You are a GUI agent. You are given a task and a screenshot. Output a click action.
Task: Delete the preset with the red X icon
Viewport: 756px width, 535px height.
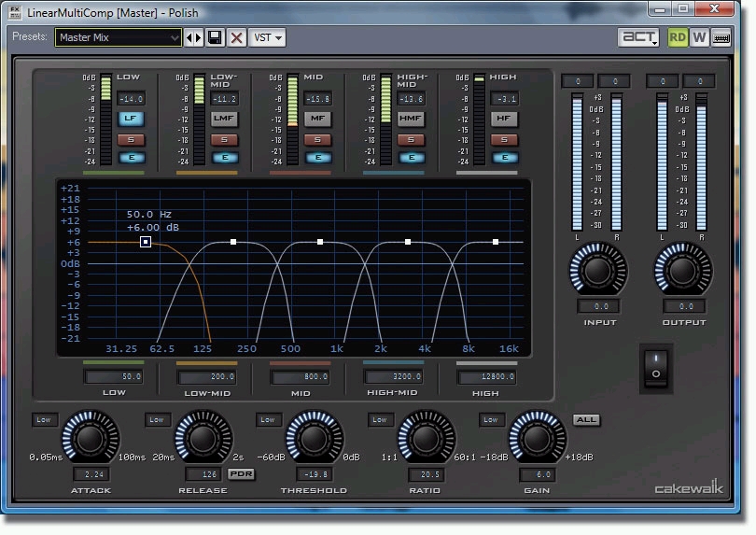236,37
